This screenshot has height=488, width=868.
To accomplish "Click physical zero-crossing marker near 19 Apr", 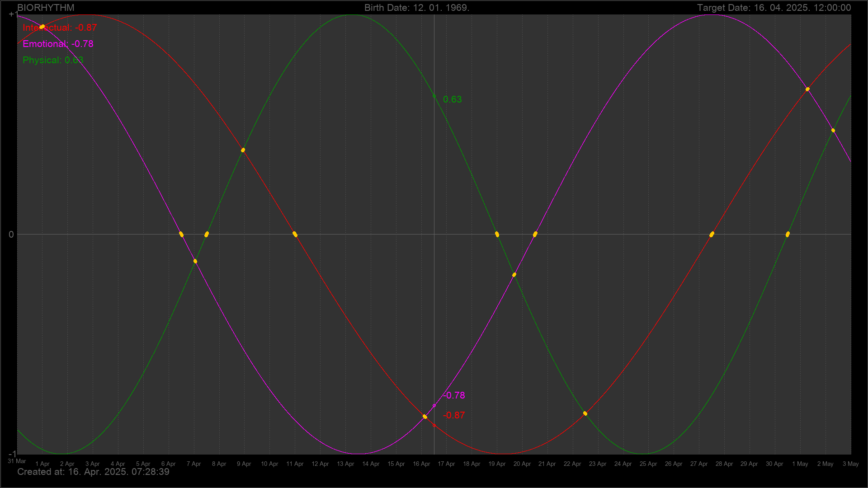I will [497, 234].
